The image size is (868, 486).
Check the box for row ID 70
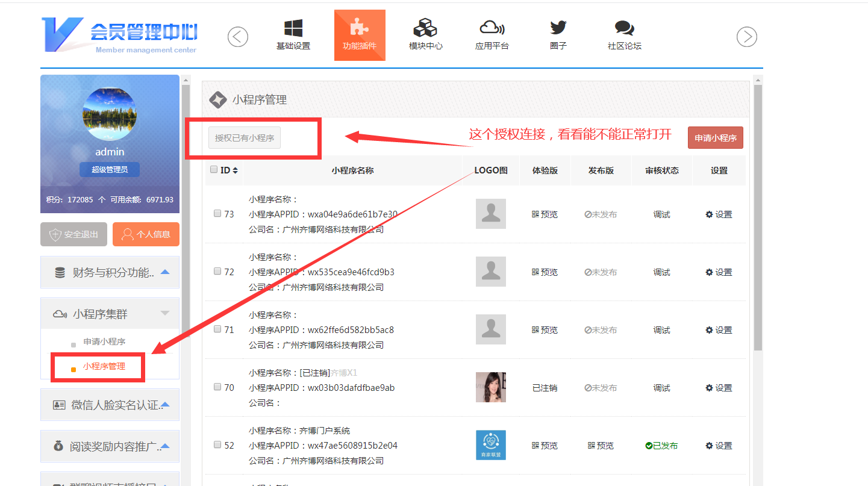pyautogui.click(x=217, y=387)
